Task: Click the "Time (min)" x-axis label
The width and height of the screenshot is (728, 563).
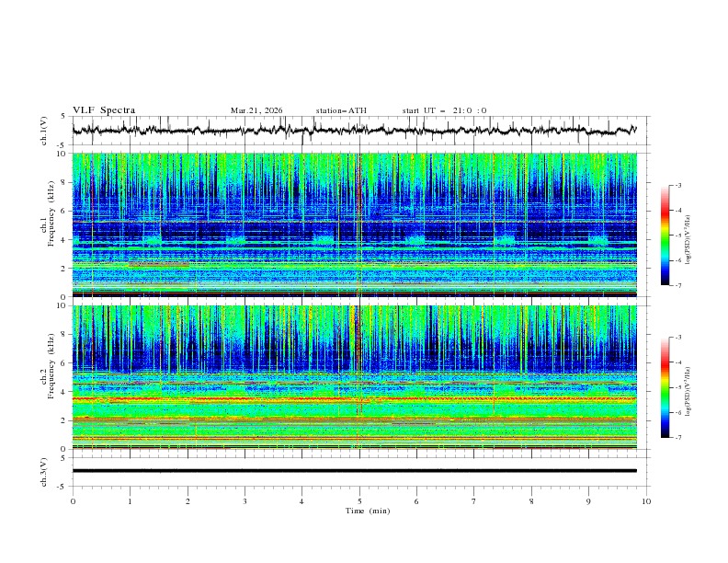Action: pyautogui.click(x=368, y=511)
